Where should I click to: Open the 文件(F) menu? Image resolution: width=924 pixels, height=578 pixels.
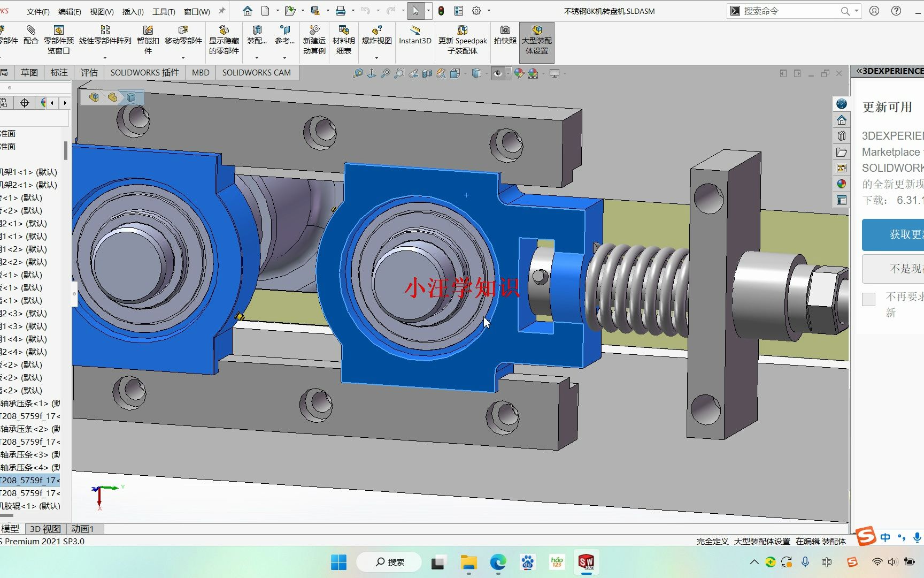38,11
